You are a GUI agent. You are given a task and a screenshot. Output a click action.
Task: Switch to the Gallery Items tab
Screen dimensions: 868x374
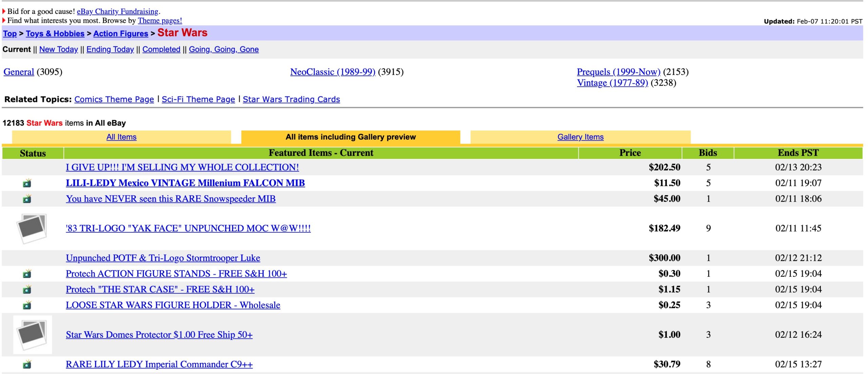580,137
